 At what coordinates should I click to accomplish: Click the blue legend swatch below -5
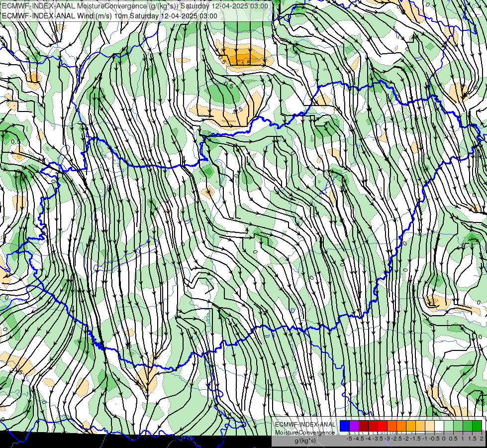click(x=345, y=426)
